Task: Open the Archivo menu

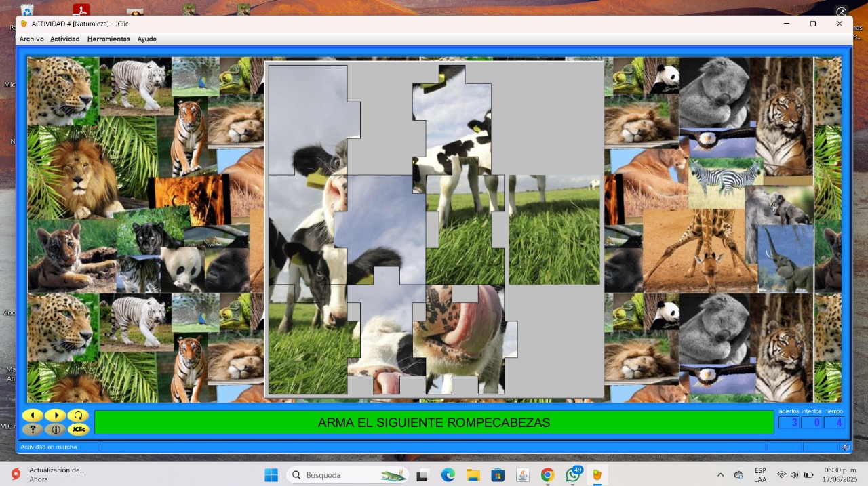Action: coord(31,39)
